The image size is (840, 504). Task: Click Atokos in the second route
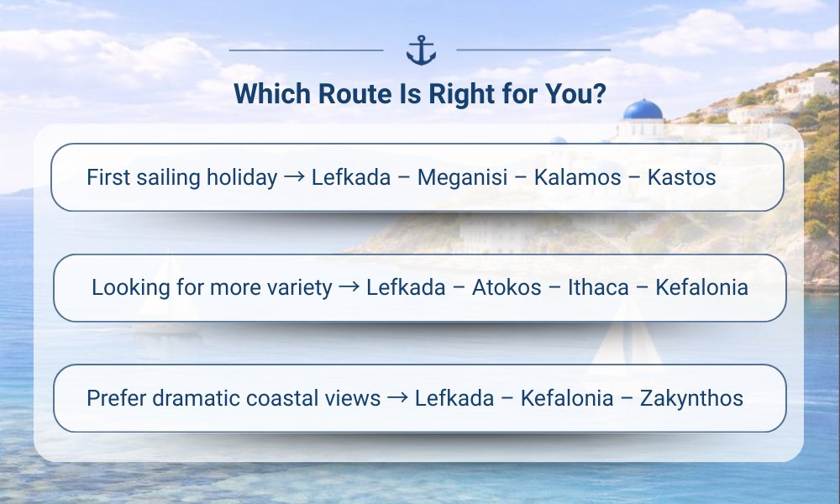507,287
